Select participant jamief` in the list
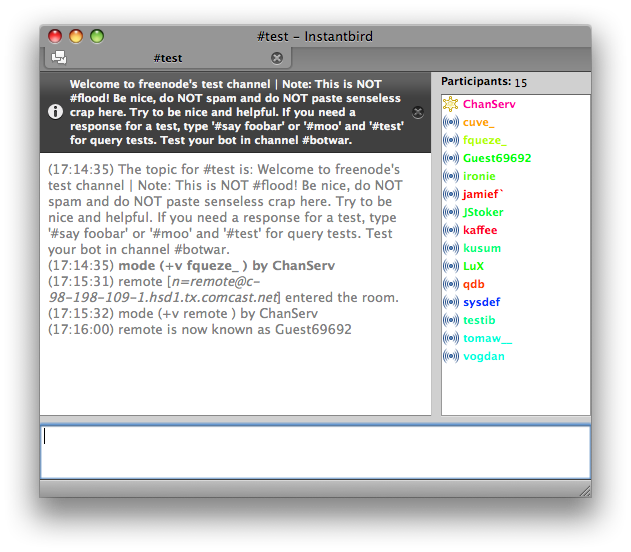 tap(484, 194)
